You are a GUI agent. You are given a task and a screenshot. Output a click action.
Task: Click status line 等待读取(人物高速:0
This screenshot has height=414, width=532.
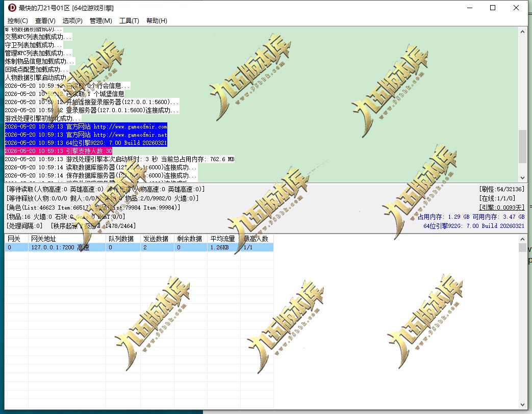[106, 189]
